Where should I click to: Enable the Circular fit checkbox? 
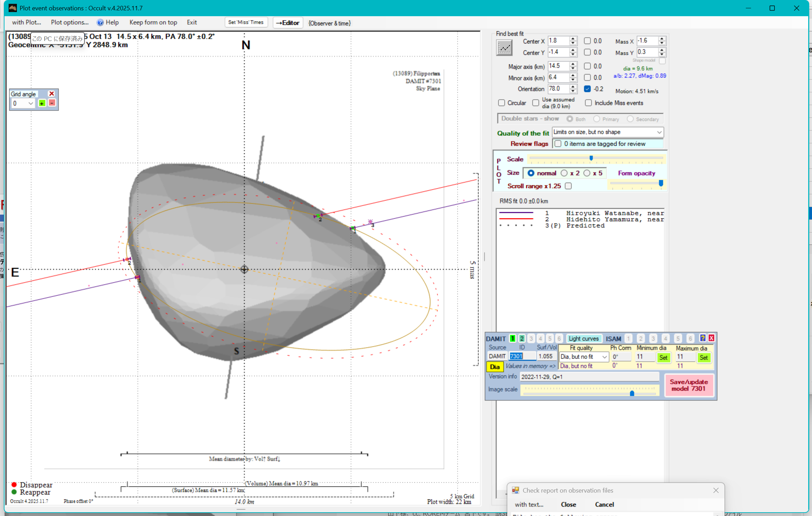501,103
